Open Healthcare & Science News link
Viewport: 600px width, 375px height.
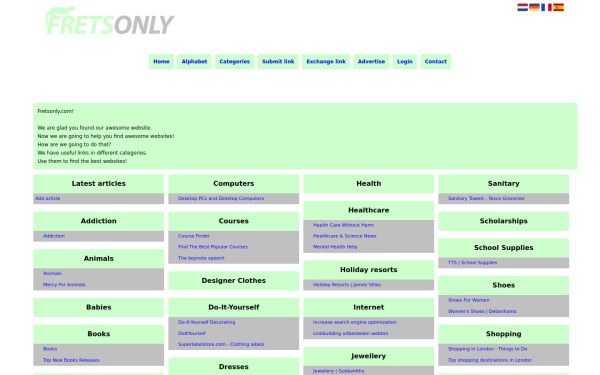pos(344,236)
